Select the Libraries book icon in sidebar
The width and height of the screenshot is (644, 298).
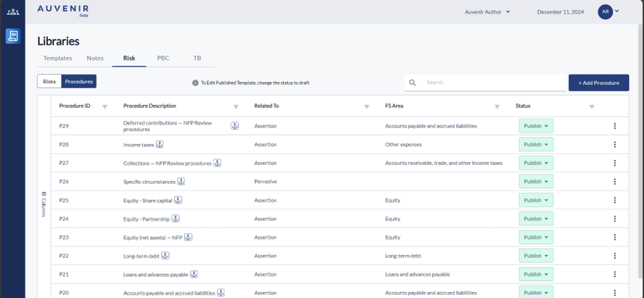click(12, 36)
